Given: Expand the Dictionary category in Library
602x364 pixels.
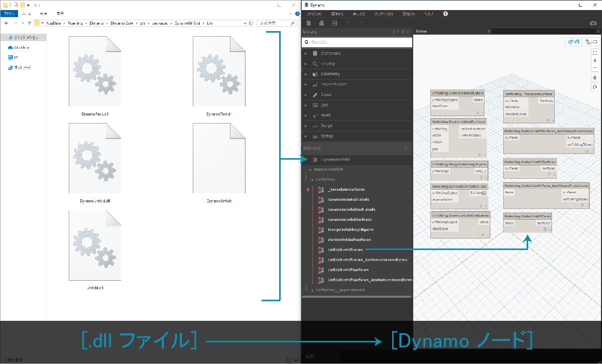Looking at the screenshot, I should coord(306,53).
